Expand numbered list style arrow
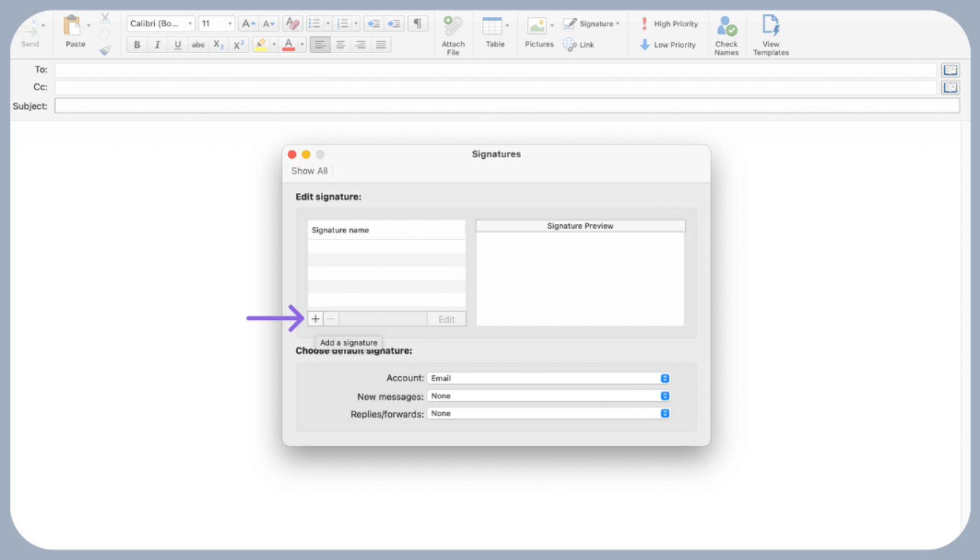 (356, 24)
